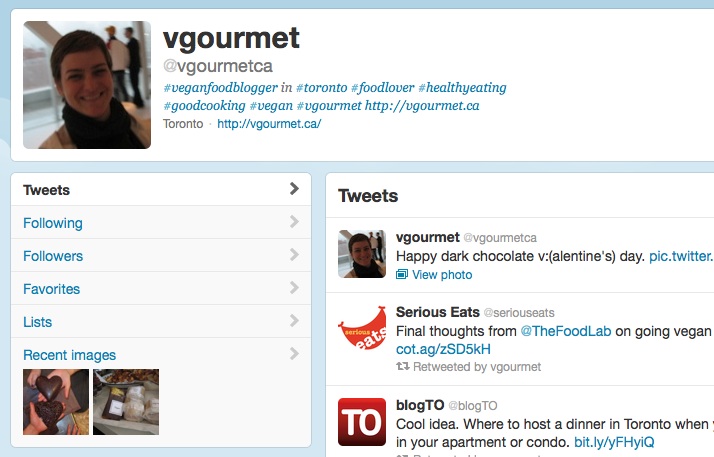Expand the Following chevron arrow

(x=294, y=222)
